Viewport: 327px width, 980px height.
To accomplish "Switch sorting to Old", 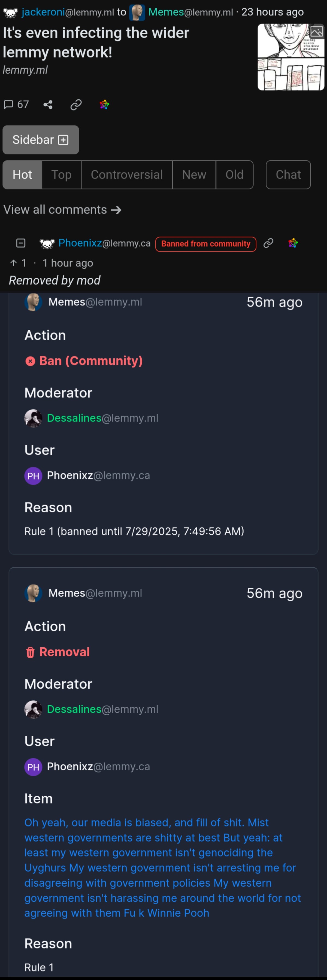I will (x=235, y=174).
